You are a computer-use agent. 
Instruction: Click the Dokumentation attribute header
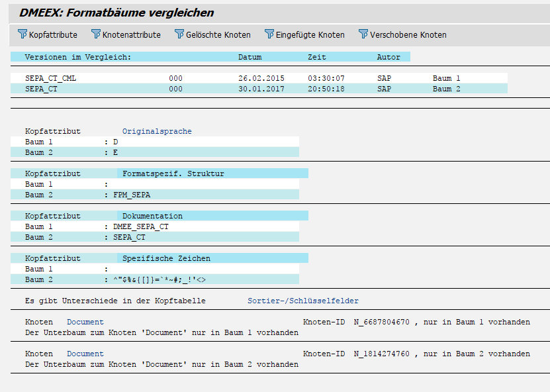[152, 216]
